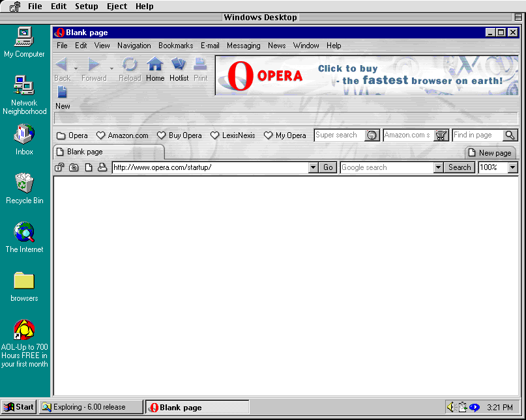Expand the Back history dropdown arrow
This screenshot has height=420, width=526.
point(76,68)
